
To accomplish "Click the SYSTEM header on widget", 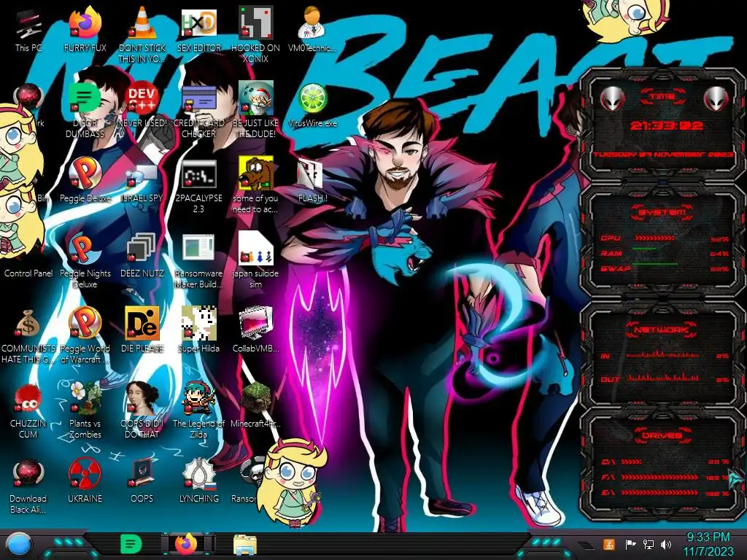I will [662, 212].
